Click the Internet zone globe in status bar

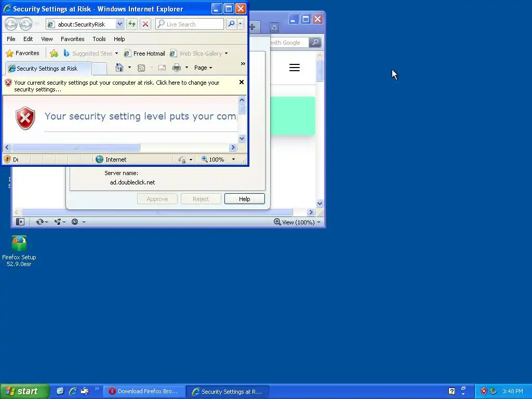coord(99,159)
